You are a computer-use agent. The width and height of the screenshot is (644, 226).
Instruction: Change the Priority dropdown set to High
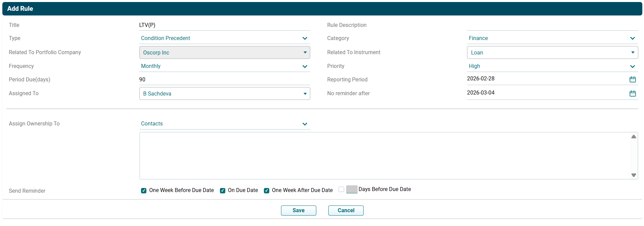pos(552,66)
